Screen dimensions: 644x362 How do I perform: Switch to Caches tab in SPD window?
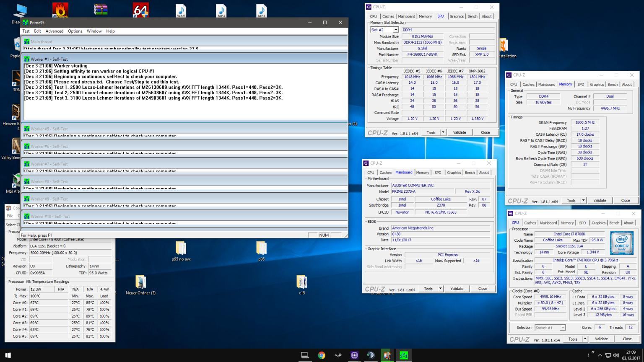click(388, 16)
